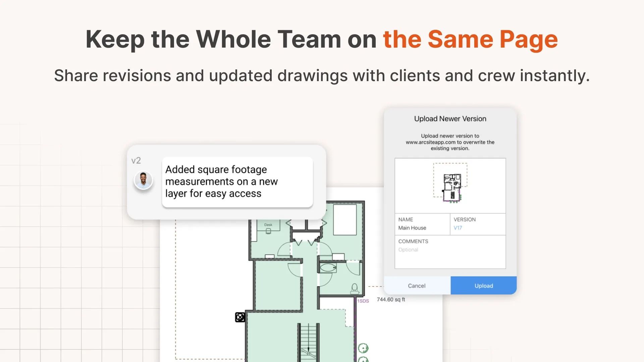The image size is (644, 362).
Task: Select the Comments optional input field
Action: [x=450, y=252]
